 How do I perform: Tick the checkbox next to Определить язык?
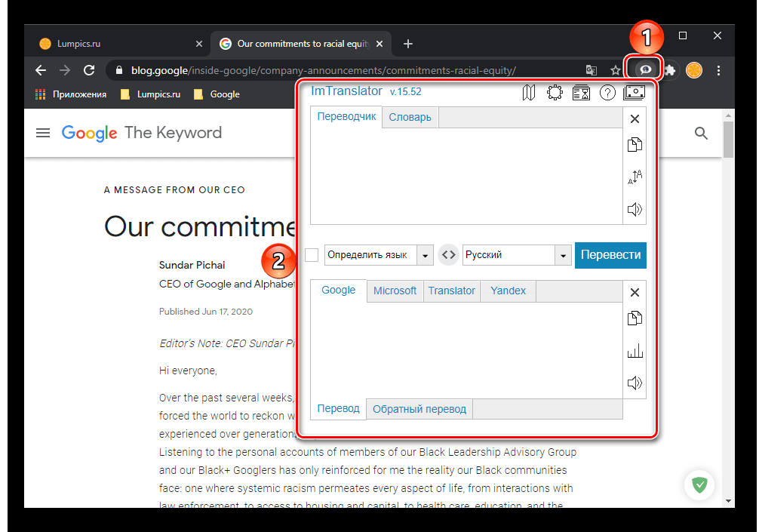click(312, 254)
